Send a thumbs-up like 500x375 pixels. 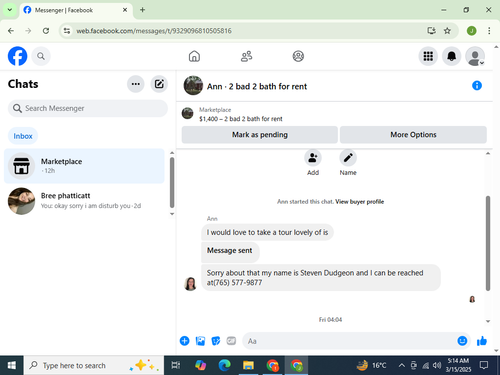click(x=482, y=341)
